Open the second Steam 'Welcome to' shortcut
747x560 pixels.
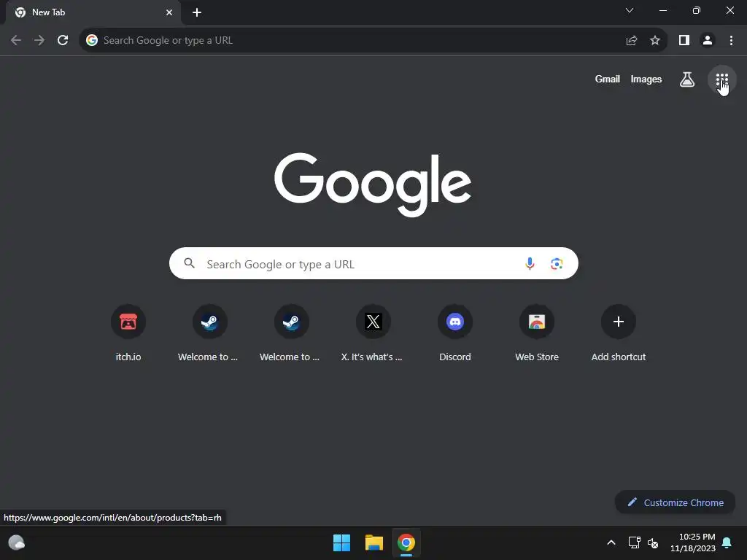point(292,332)
